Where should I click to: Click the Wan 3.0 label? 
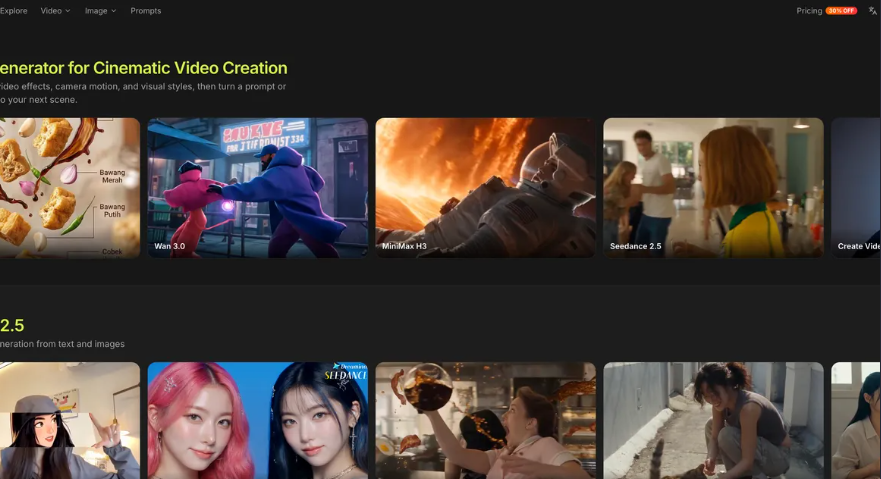[170, 246]
